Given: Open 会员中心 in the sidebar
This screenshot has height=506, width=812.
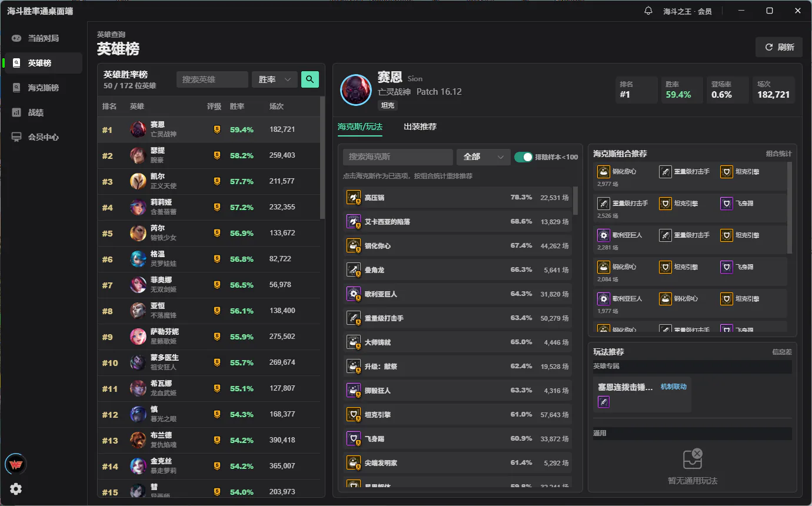Looking at the screenshot, I should coord(43,137).
